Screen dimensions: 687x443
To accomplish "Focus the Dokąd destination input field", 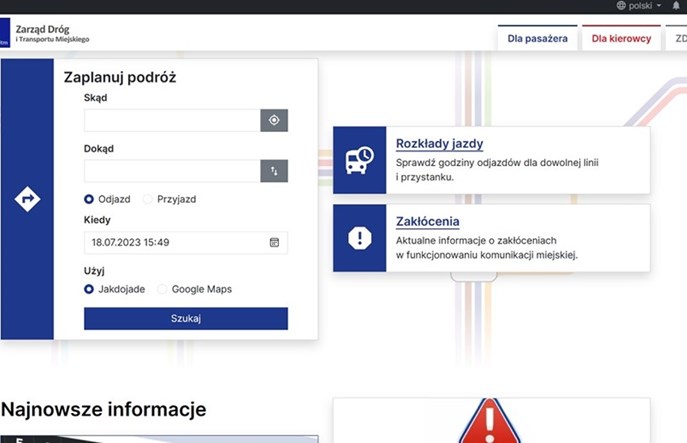I will (172, 171).
